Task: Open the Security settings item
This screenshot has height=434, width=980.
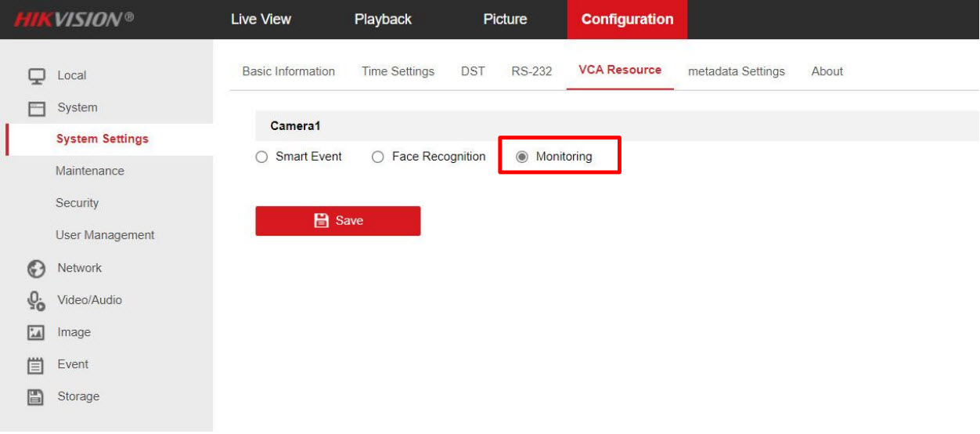Action: click(77, 203)
